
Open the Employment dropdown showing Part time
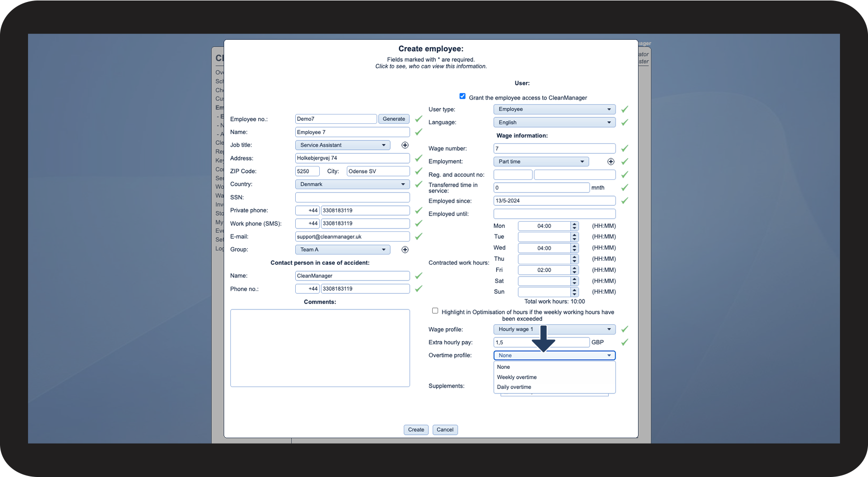tap(541, 162)
